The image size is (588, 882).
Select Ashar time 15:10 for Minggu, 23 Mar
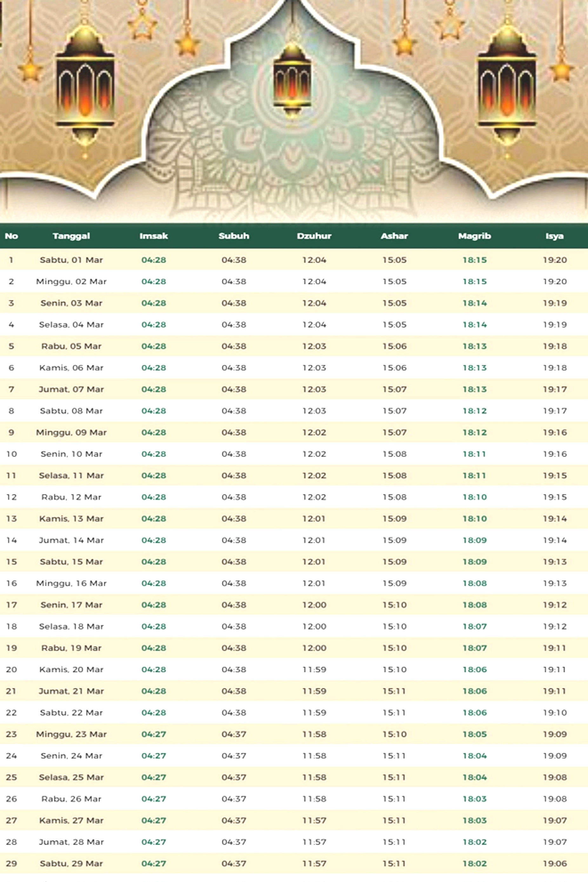395,734
